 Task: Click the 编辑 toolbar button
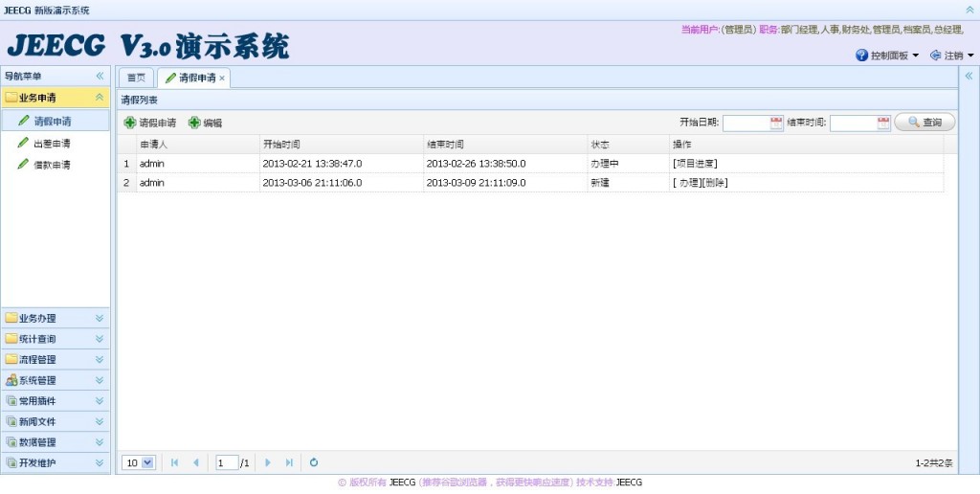[206, 123]
